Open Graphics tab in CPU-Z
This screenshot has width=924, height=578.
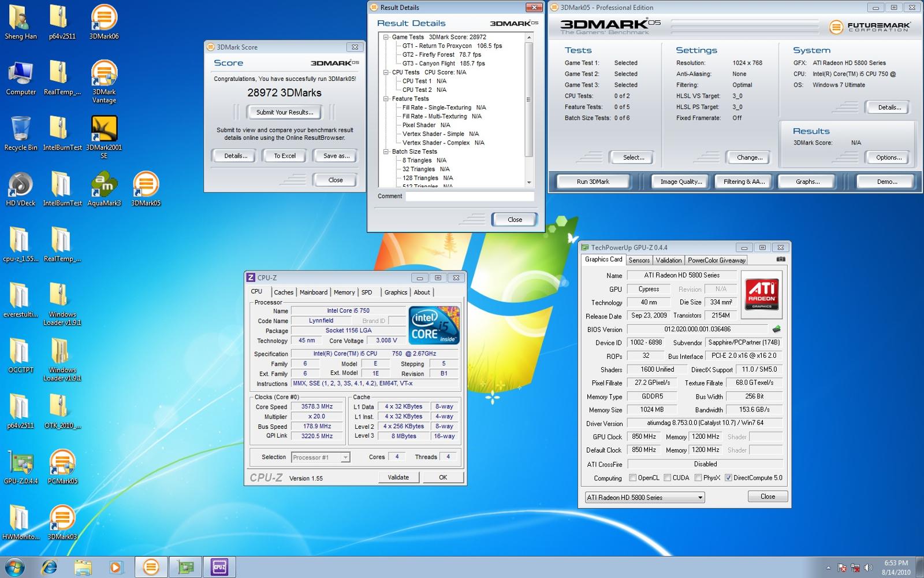(396, 292)
